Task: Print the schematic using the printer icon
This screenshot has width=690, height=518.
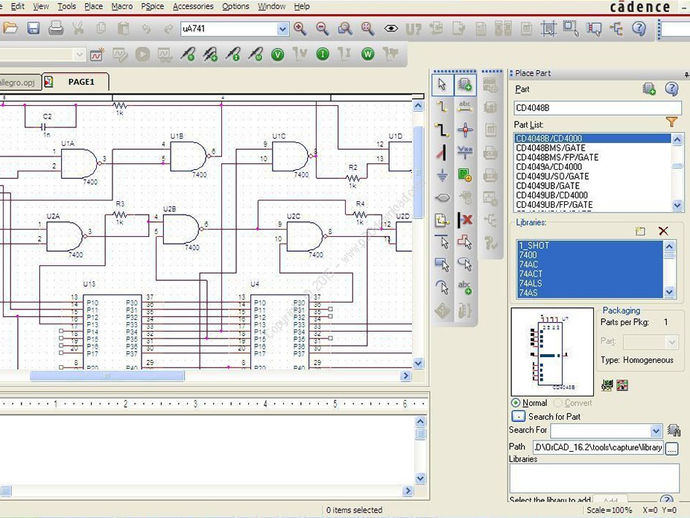Action: (x=56, y=29)
